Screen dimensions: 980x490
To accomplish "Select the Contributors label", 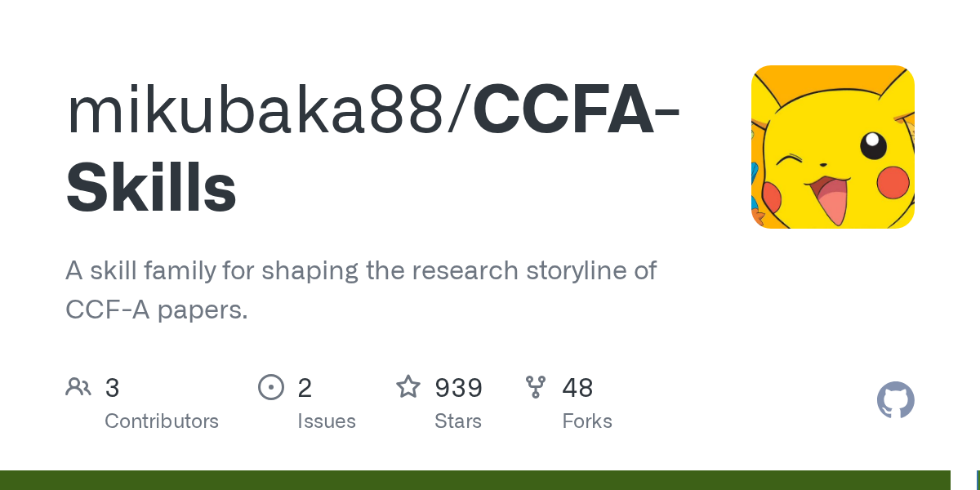I will point(162,421).
